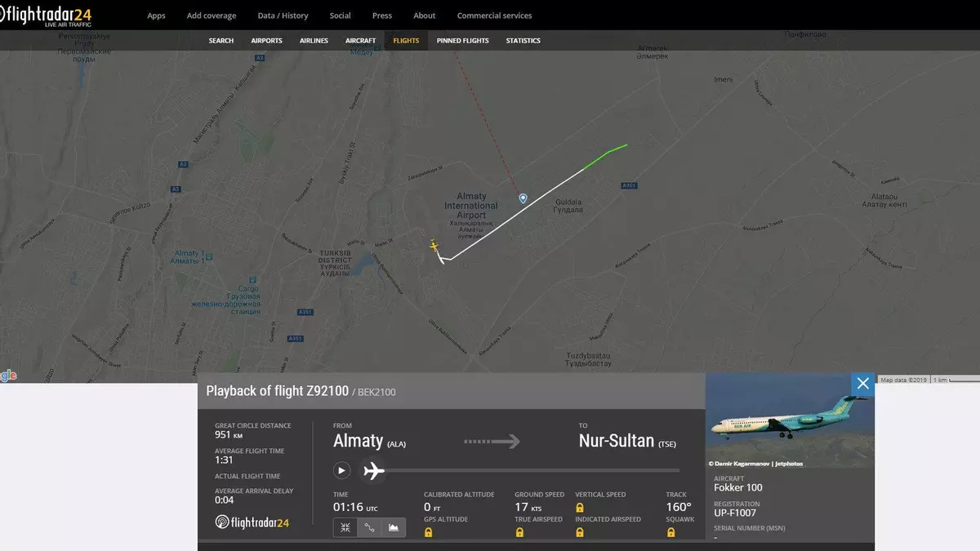Click the true airspeed lock icon
Screen dimensions: 980x551
click(519, 532)
